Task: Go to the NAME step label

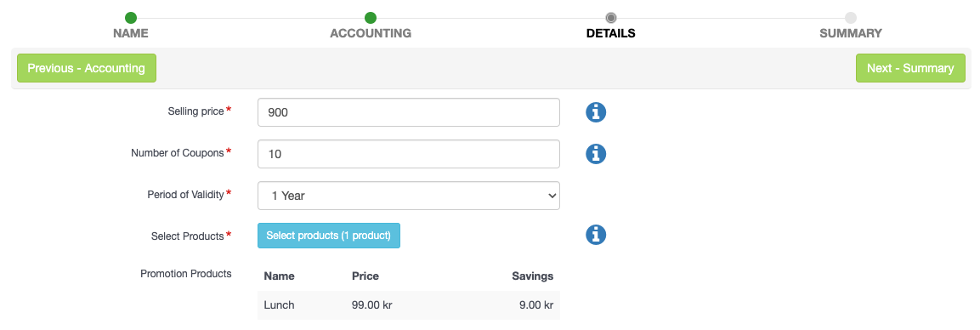Action: [x=131, y=34]
